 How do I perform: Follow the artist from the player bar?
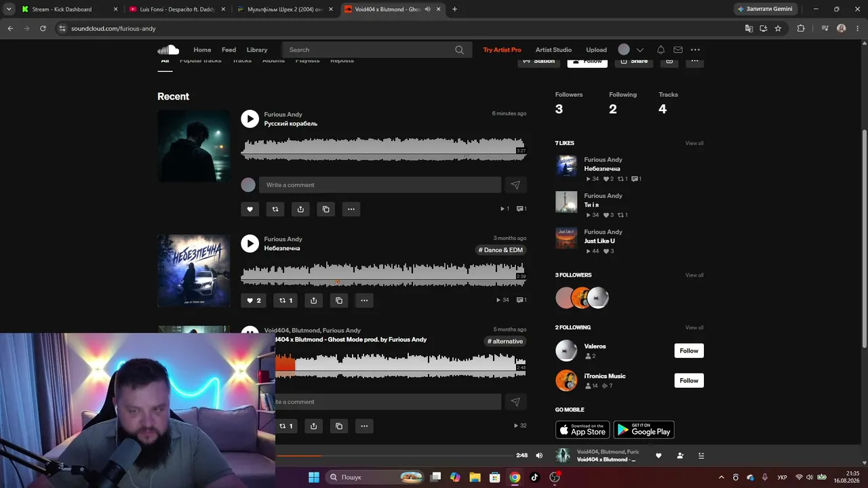click(x=680, y=455)
